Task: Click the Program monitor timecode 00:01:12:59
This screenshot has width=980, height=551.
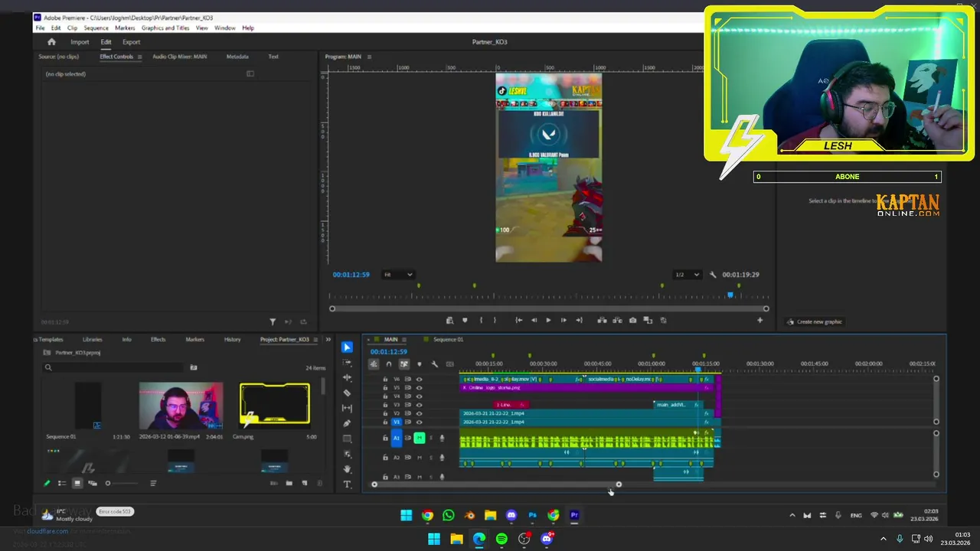Action: (x=351, y=275)
